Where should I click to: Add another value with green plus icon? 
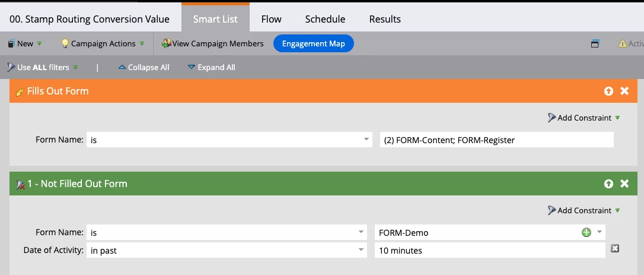[x=586, y=233]
